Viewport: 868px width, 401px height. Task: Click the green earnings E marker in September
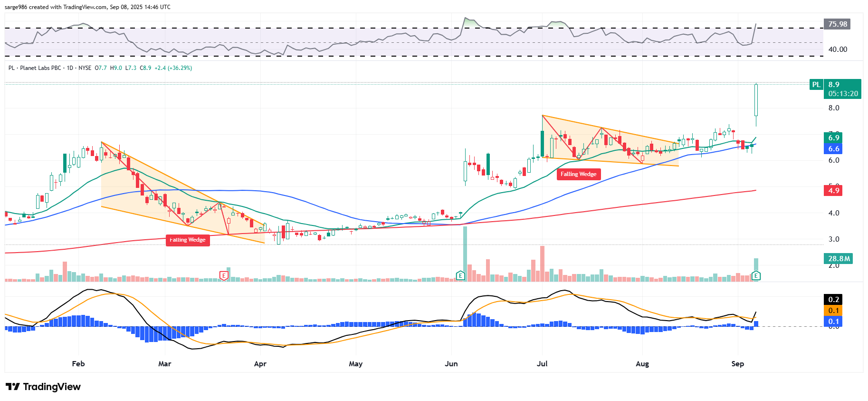756,275
